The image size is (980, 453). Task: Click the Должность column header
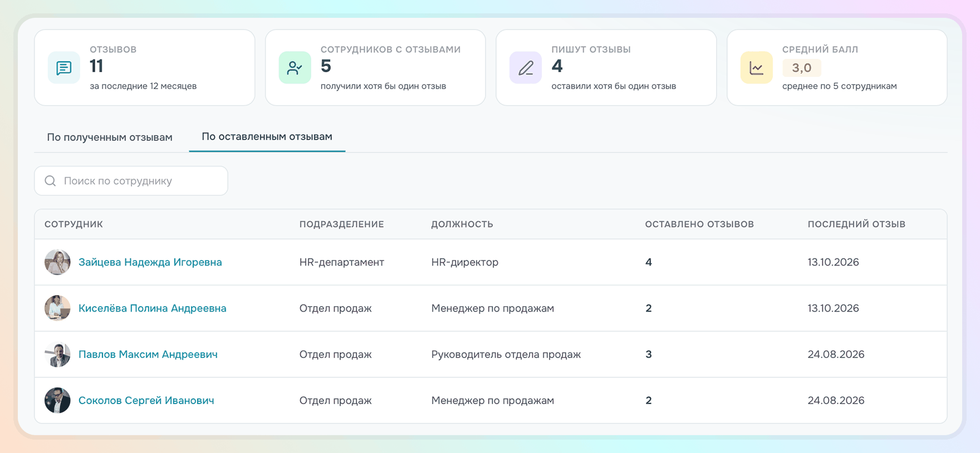[x=462, y=224]
